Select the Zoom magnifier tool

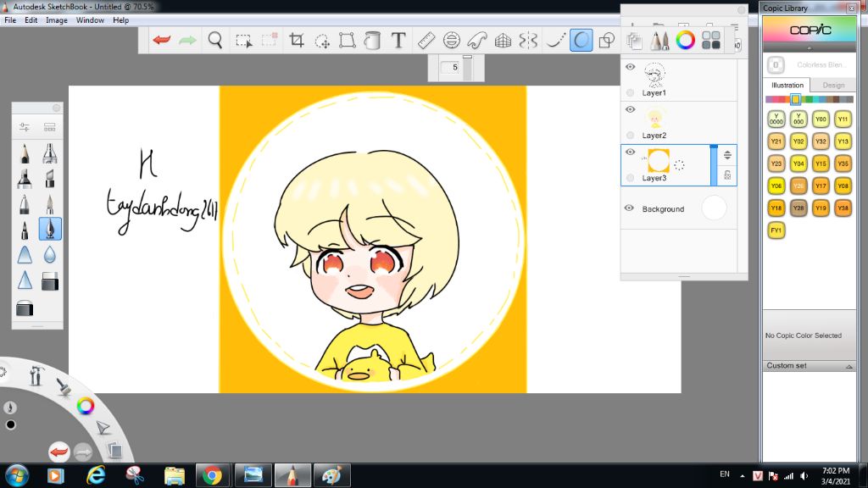(x=215, y=40)
